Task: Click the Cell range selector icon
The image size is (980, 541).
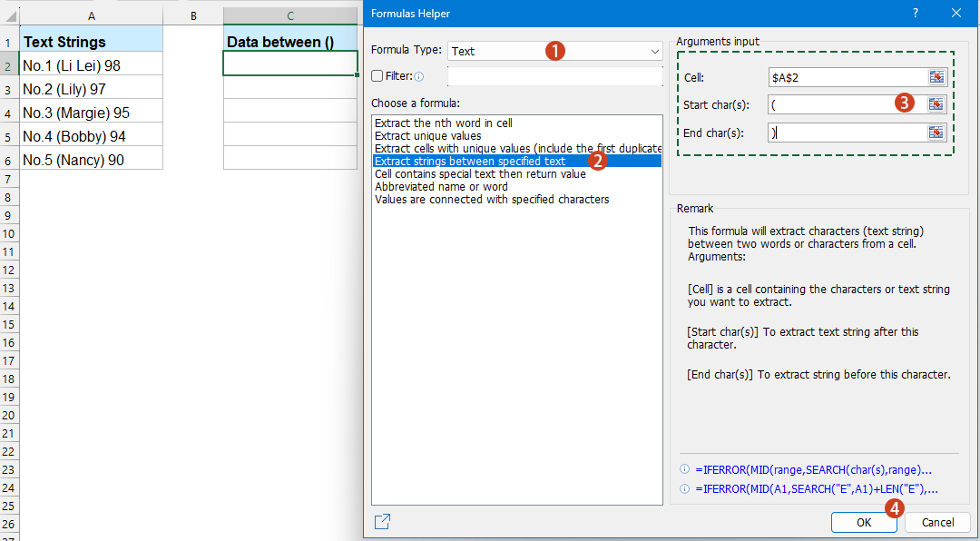Action: [x=936, y=77]
